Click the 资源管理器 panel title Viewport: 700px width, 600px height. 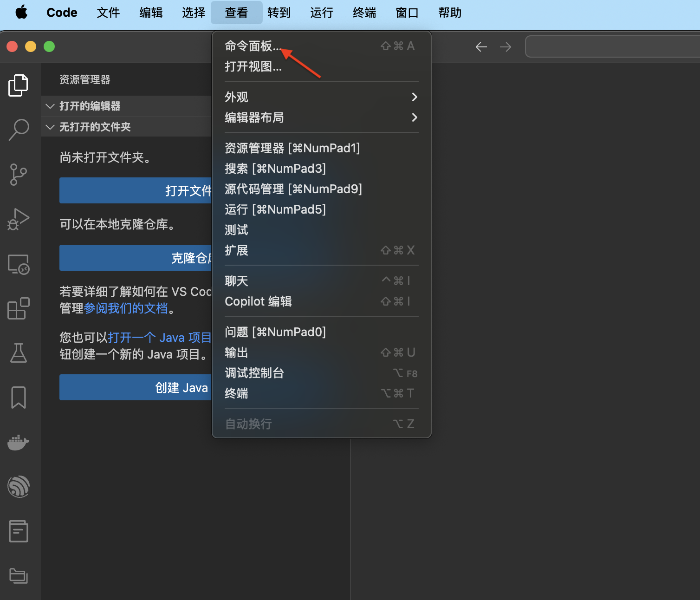click(x=85, y=79)
